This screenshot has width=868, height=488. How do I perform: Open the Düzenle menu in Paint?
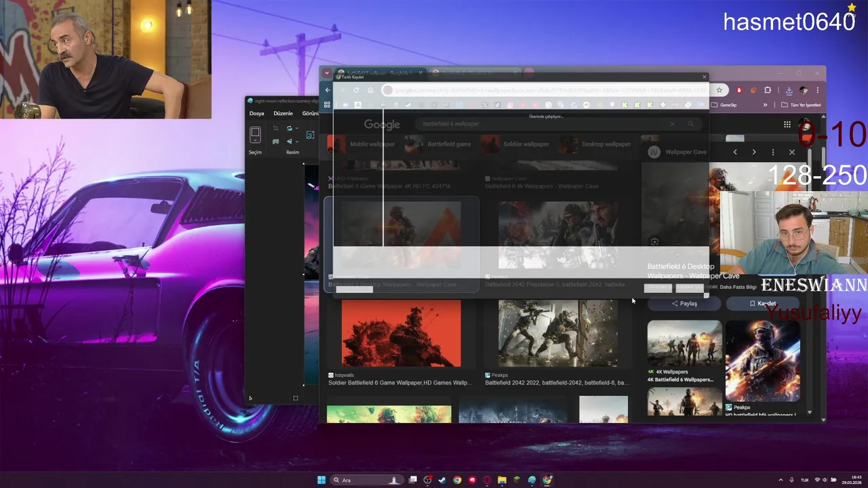283,113
